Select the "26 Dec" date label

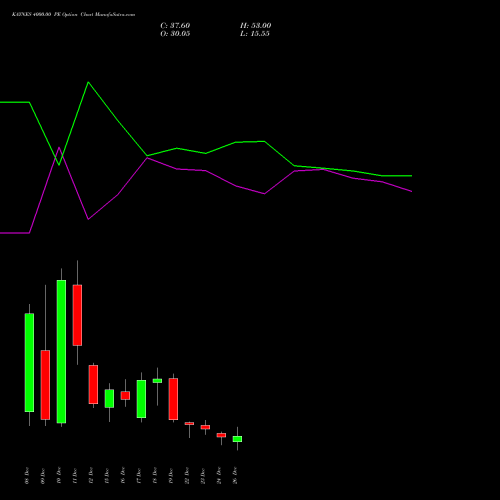tap(235, 476)
